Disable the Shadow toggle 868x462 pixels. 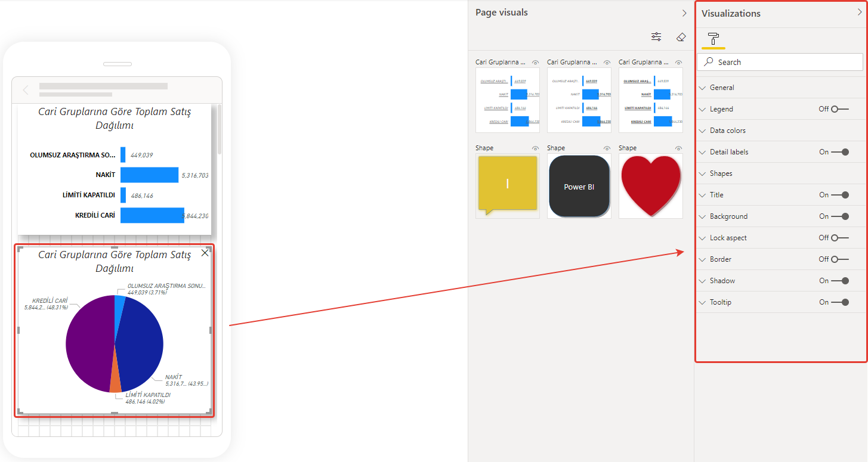(x=839, y=281)
